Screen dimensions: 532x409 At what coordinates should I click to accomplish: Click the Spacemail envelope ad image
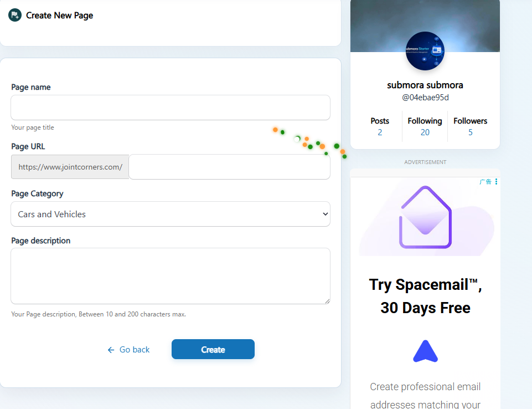426,217
